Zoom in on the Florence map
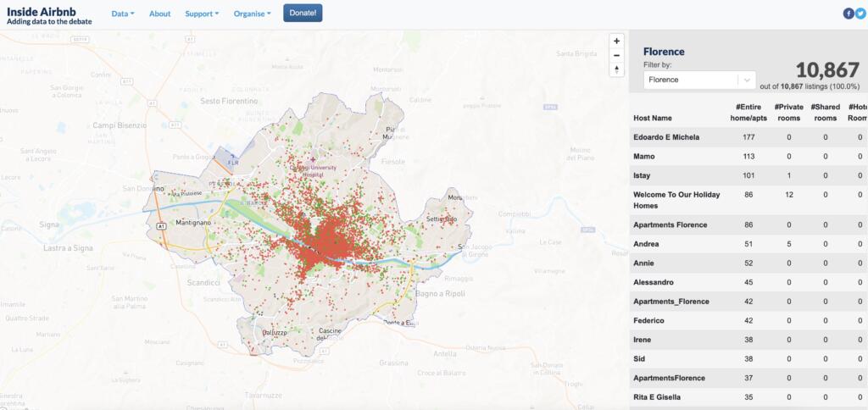The height and width of the screenshot is (410, 868). [616, 41]
